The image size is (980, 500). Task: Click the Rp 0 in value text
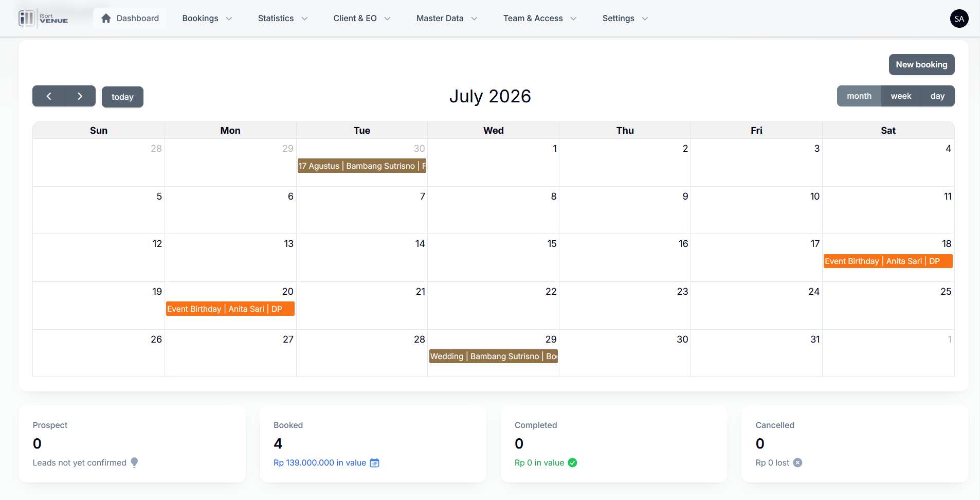click(x=539, y=462)
